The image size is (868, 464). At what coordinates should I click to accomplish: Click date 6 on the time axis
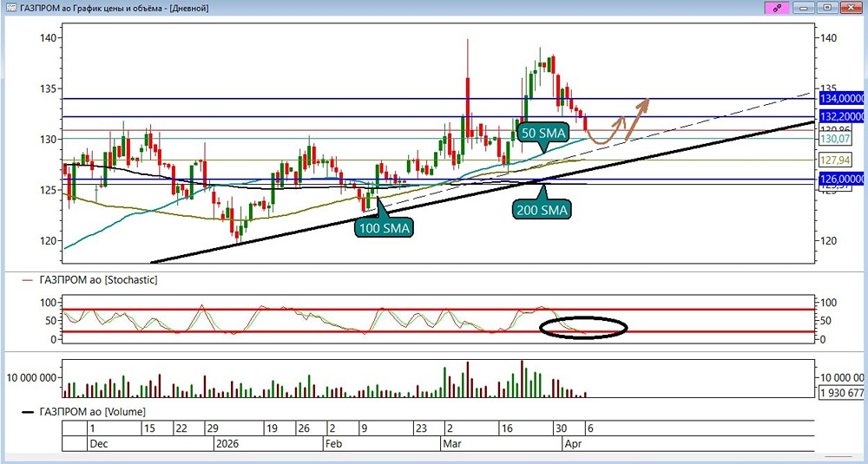[590, 428]
